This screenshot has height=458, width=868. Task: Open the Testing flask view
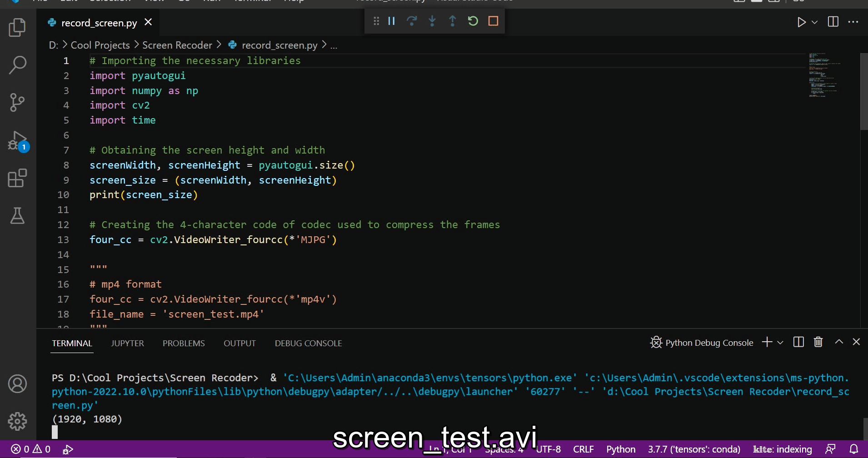point(17,216)
